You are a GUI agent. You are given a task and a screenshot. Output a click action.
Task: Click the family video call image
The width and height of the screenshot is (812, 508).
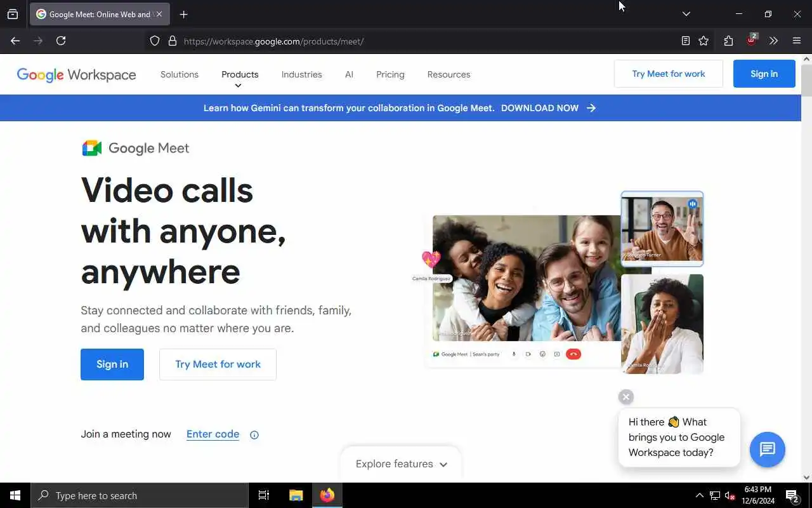click(x=527, y=278)
